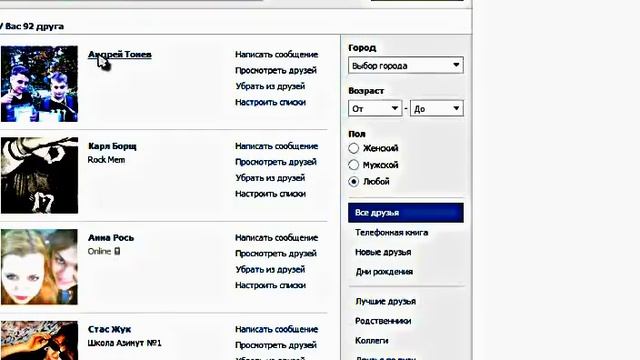Open Андрей Тонев profile link
The image size is (640, 360).
(x=120, y=54)
